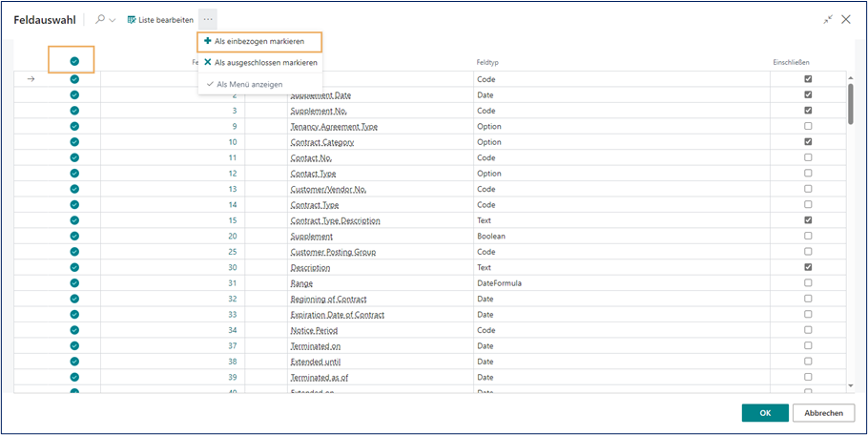
Task: Click row selection circle for field 15
Action: [x=74, y=220]
